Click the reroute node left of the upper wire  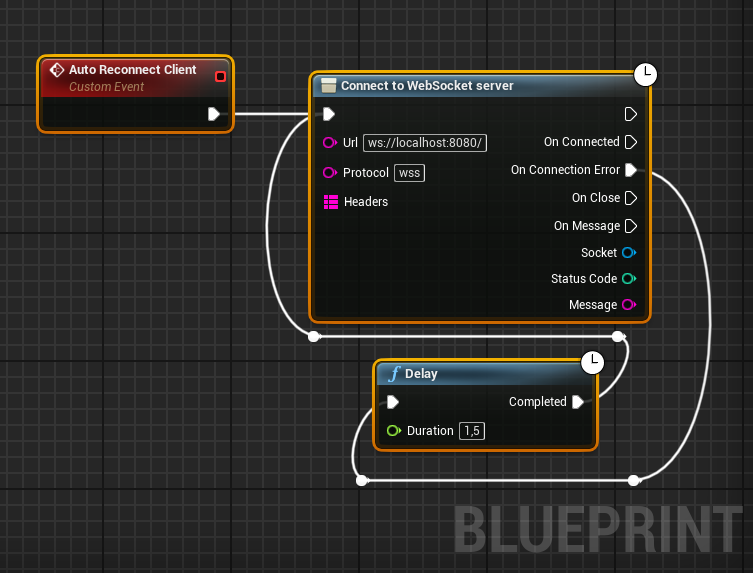point(314,337)
